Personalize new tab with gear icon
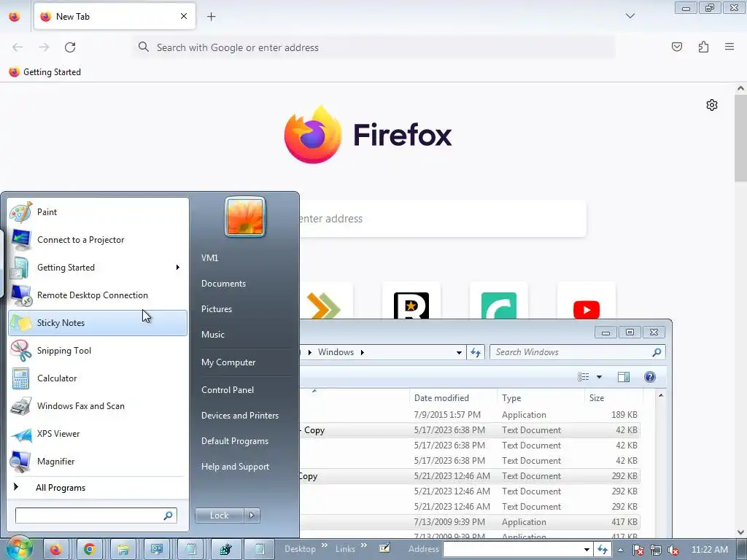 (712, 105)
